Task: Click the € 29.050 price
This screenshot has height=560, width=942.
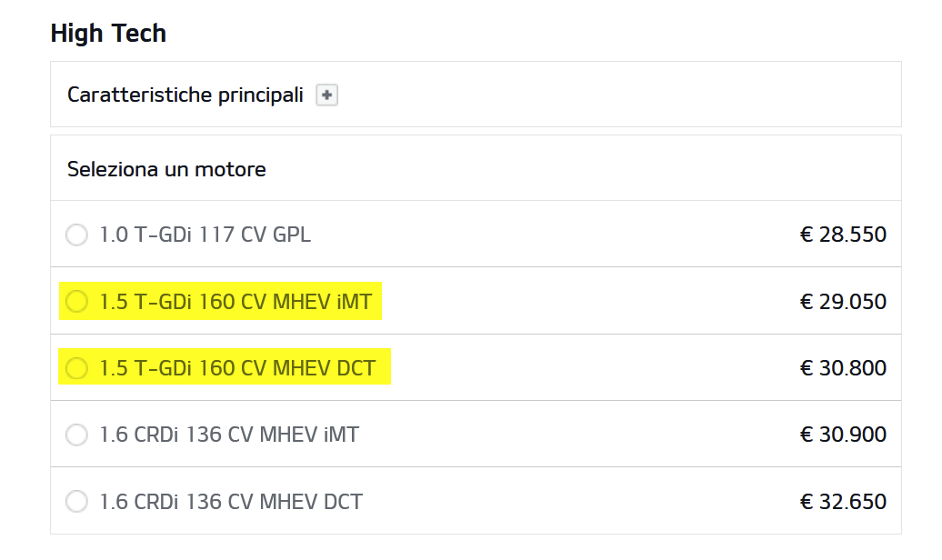Action: point(843,301)
